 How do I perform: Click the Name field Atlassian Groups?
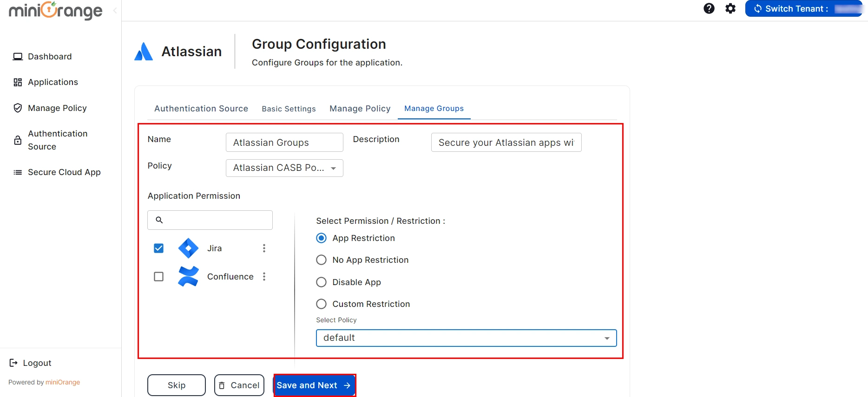[x=284, y=143]
